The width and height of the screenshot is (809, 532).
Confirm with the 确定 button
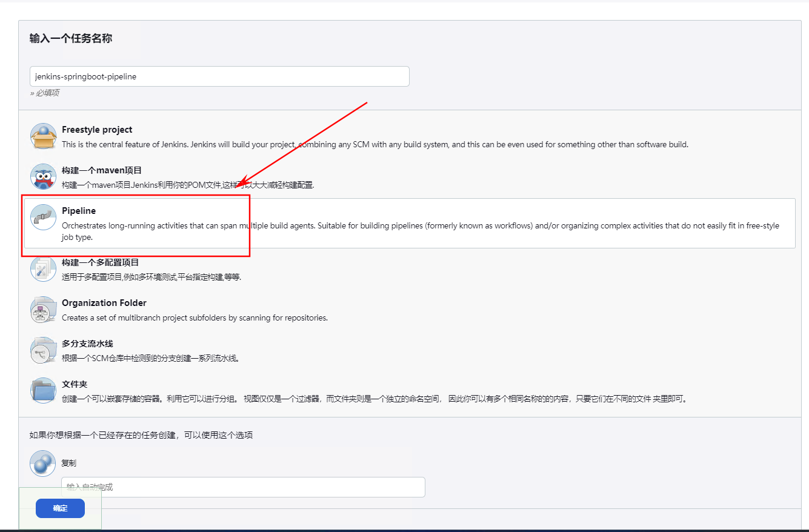[60, 508]
